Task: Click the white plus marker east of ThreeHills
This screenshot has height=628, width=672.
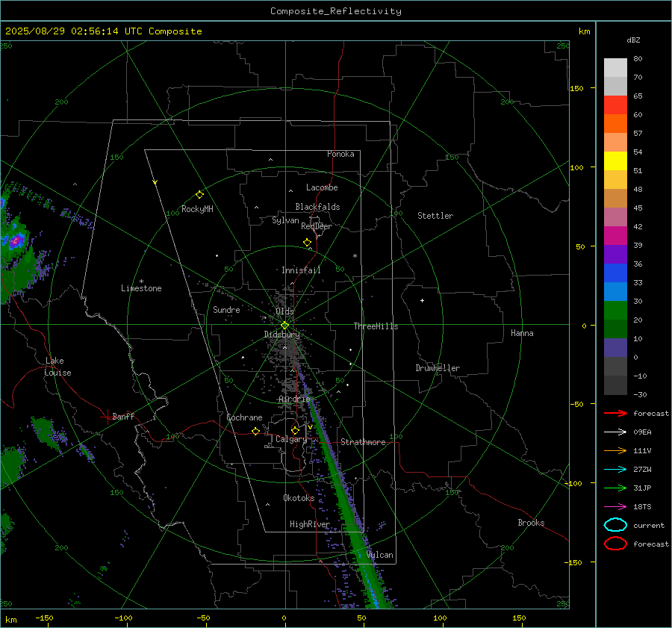Action: click(x=422, y=300)
